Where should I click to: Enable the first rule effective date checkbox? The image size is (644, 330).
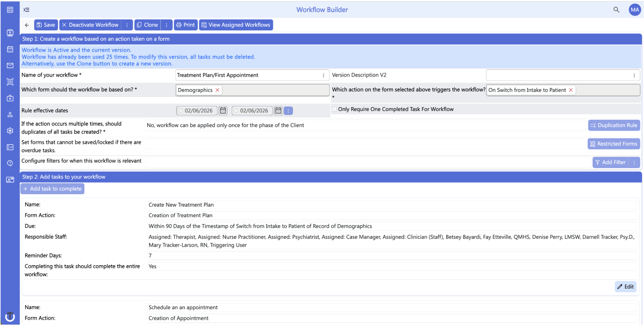pyautogui.click(x=180, y=111)
